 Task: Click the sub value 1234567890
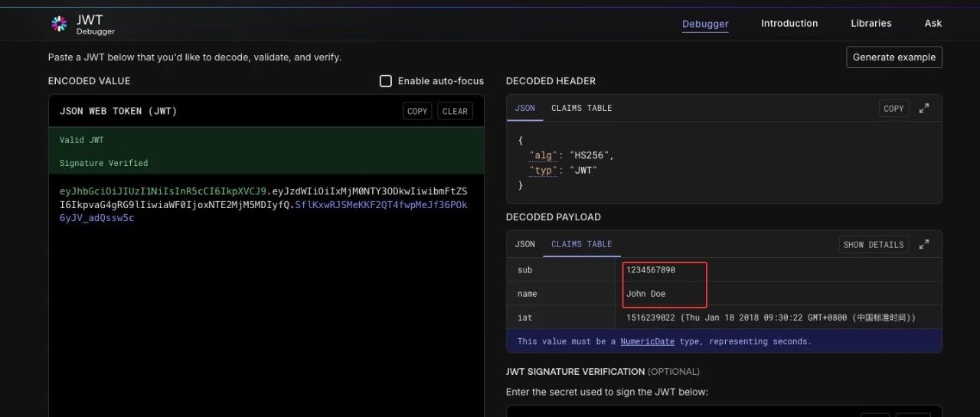(651, 270)
